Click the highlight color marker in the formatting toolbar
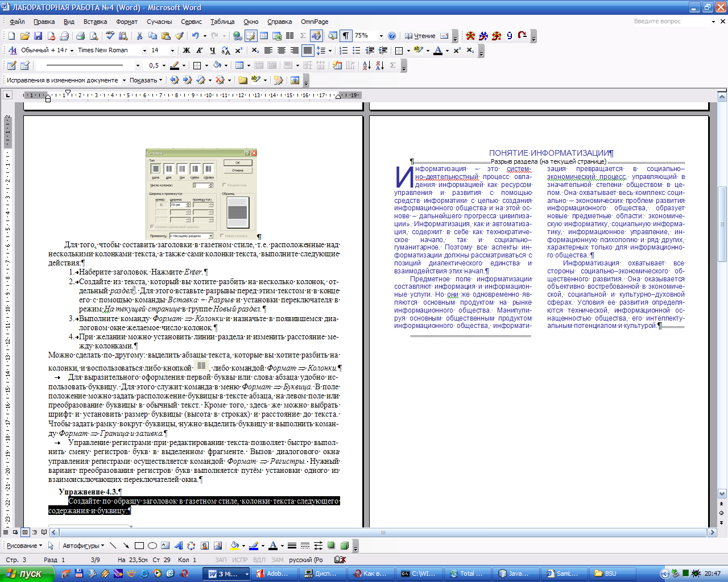Viewport: 728px width, 582px height. click(x=418, y=51)
